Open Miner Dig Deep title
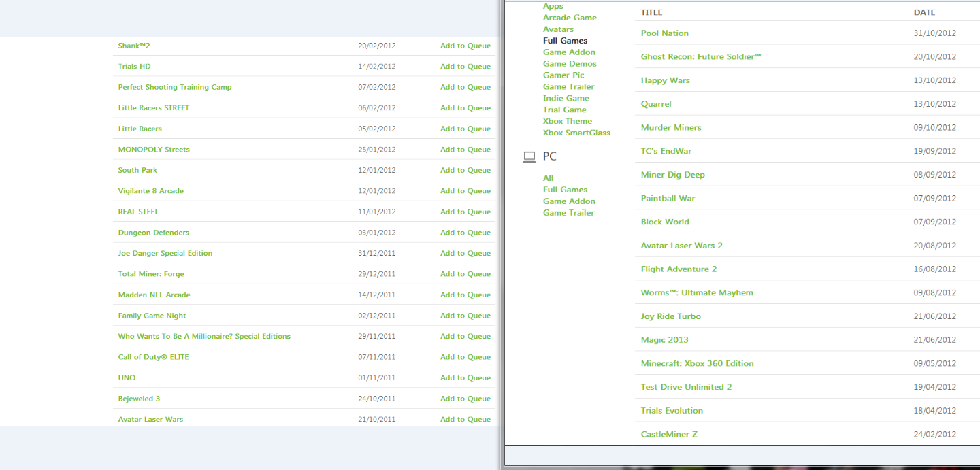Image resolution: width=980 pixels, height=470 pixels. pyautogui.click(x=673, y=175)
